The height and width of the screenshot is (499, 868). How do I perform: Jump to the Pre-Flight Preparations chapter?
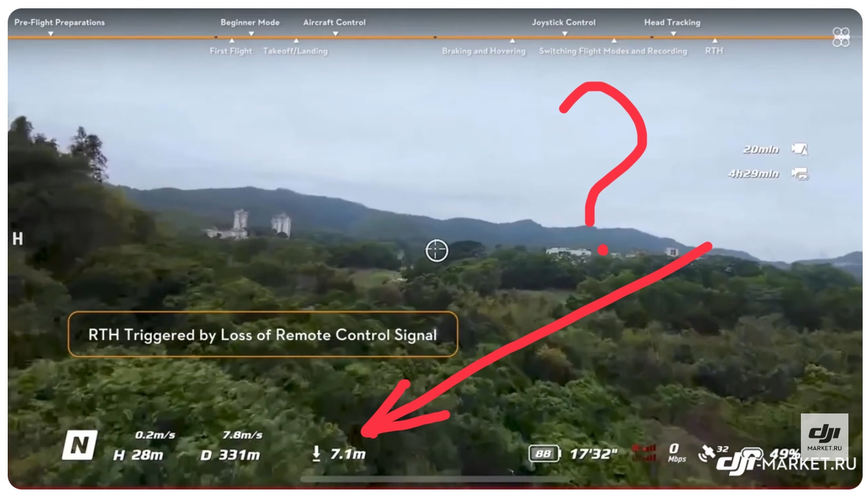coord(59,23)
